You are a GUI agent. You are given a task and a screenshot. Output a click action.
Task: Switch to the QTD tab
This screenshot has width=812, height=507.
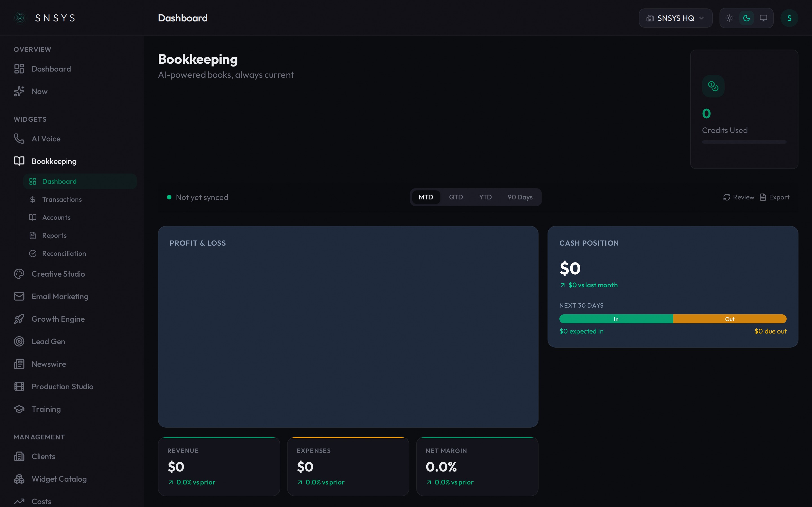coord(456,197)
